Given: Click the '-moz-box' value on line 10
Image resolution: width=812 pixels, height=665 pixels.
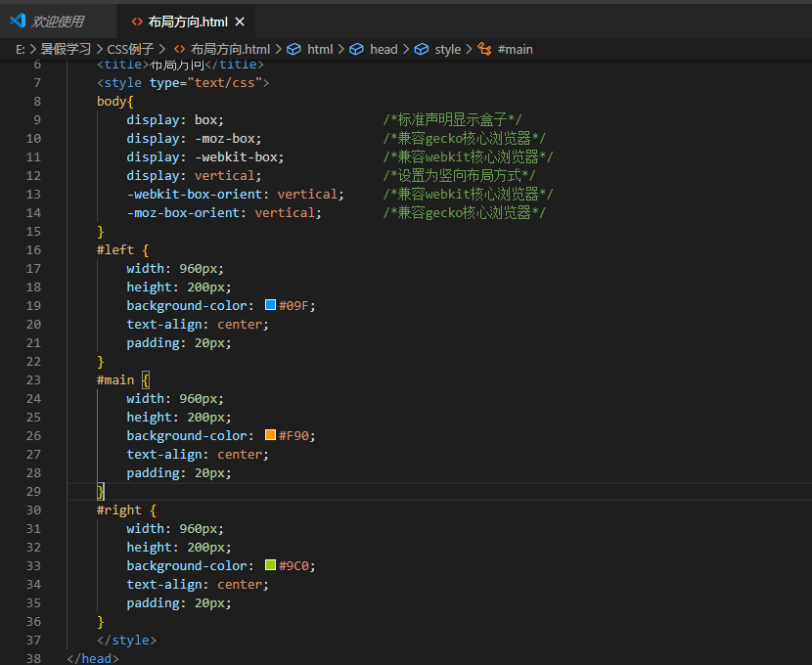Looking at the screenshot, I should (225, 139).
